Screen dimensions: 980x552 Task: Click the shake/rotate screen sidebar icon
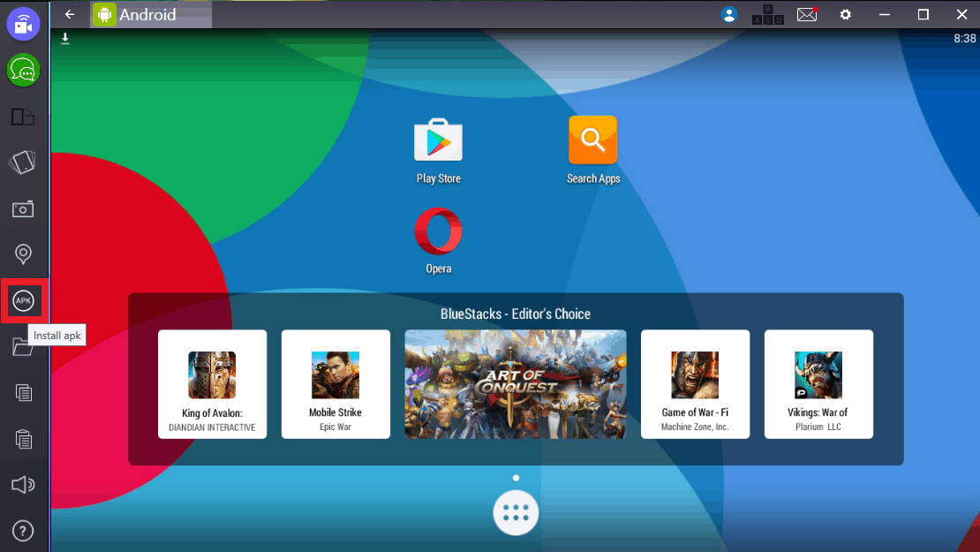coord(22,163)
